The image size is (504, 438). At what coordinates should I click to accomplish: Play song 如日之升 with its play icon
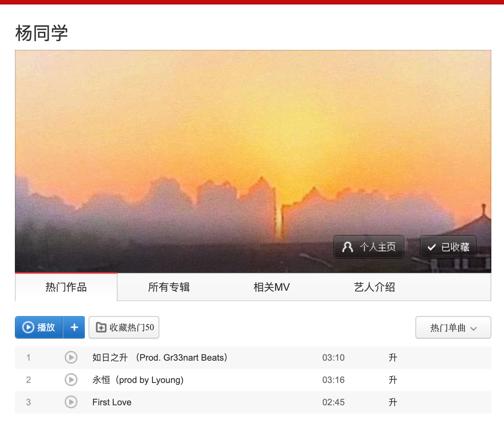point(71,357)
